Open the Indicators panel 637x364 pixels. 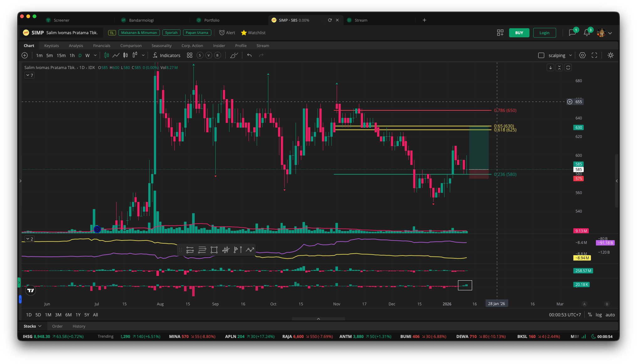click(x=167, y=55)
